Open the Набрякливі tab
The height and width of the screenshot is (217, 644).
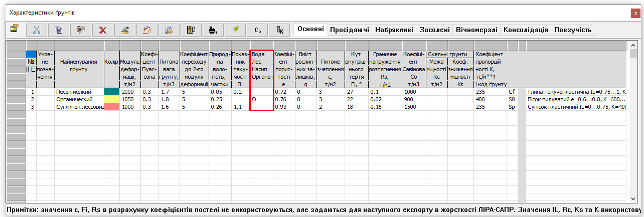pos(395,30)
